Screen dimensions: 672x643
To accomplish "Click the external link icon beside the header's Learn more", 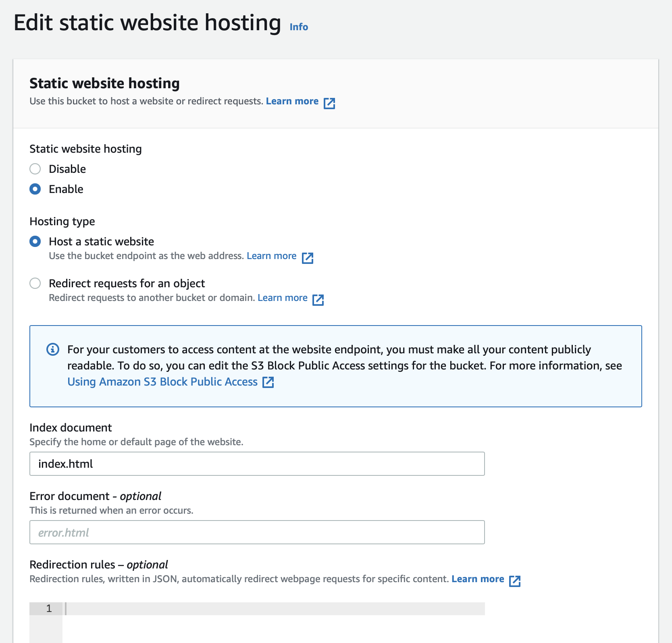I will 329,103.
